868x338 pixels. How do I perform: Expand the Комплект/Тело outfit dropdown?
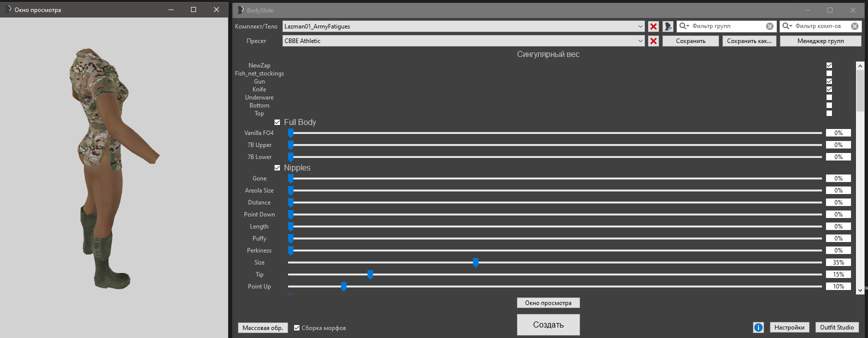[640, 26]
